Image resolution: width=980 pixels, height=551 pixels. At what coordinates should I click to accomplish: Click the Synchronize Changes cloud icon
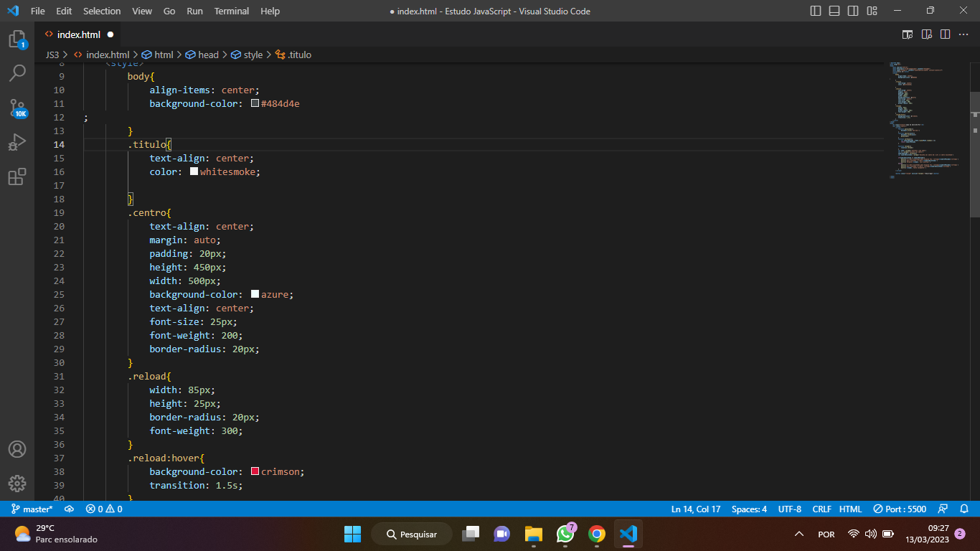(69, 509)
